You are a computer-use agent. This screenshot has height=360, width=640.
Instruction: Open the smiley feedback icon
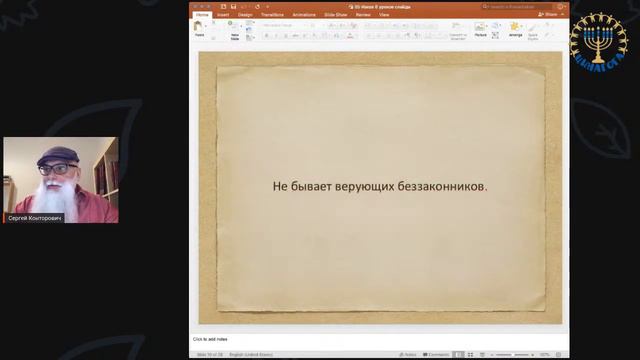point(560,7)
